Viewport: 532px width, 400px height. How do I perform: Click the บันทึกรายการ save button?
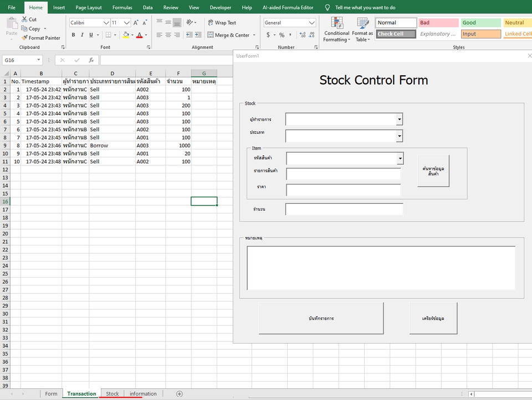321,317
